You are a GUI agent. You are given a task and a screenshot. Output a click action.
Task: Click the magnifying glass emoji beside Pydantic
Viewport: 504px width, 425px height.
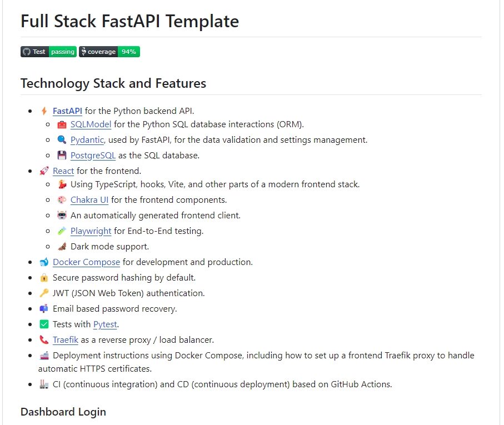click(x=62, y=140)
